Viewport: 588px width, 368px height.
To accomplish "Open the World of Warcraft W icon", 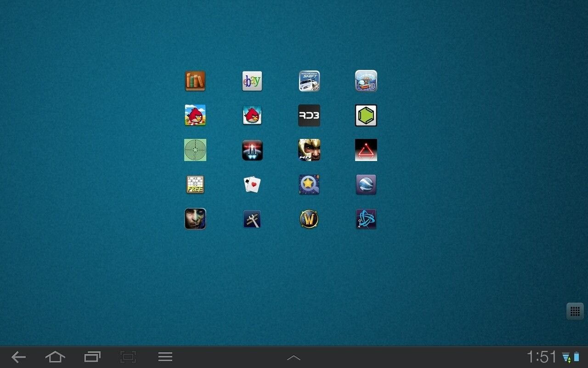I will point(309,219).
